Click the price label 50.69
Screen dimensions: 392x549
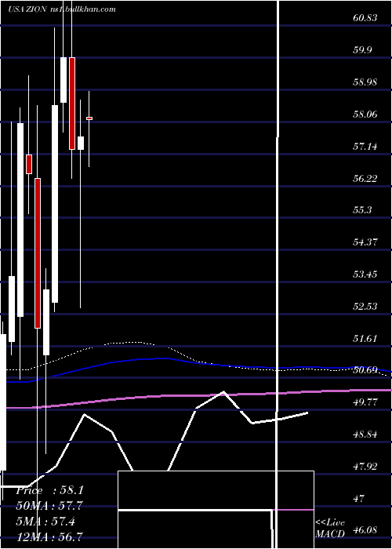(x=365, y=370)
